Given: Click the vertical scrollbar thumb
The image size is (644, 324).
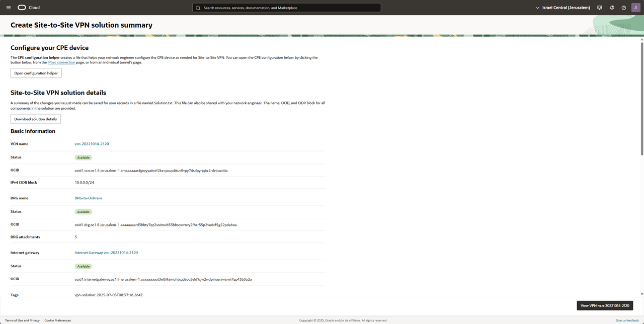Looking at the screenshot, I should pyautogui.click(x=641, y=98).
